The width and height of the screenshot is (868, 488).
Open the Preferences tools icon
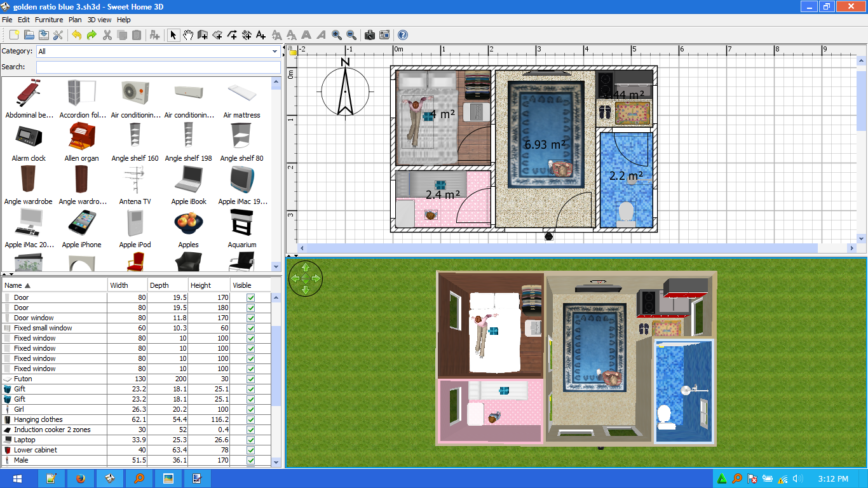pos(58,35)
